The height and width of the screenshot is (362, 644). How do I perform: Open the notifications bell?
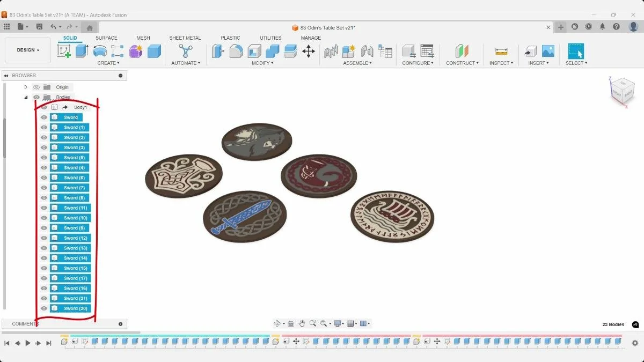point(602,26)
